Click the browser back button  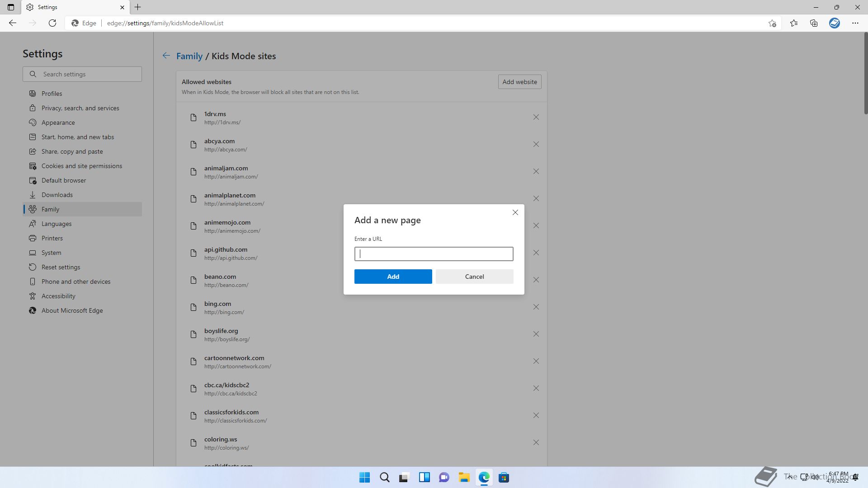13,23
